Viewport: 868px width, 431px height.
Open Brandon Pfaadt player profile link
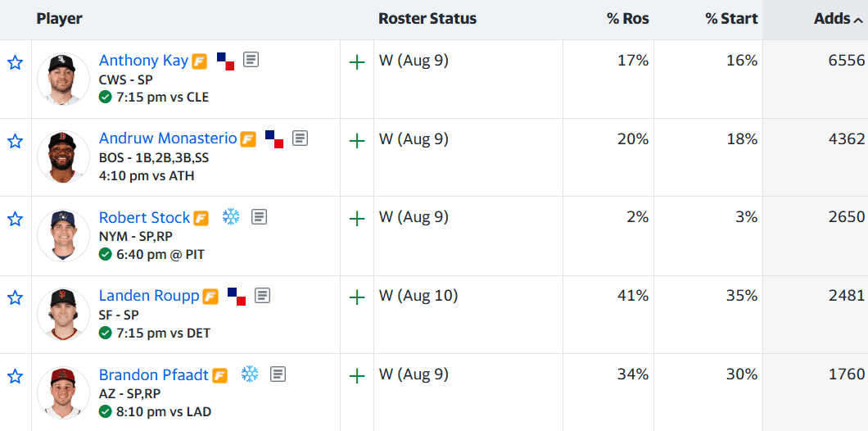click(x=154, y=375)
